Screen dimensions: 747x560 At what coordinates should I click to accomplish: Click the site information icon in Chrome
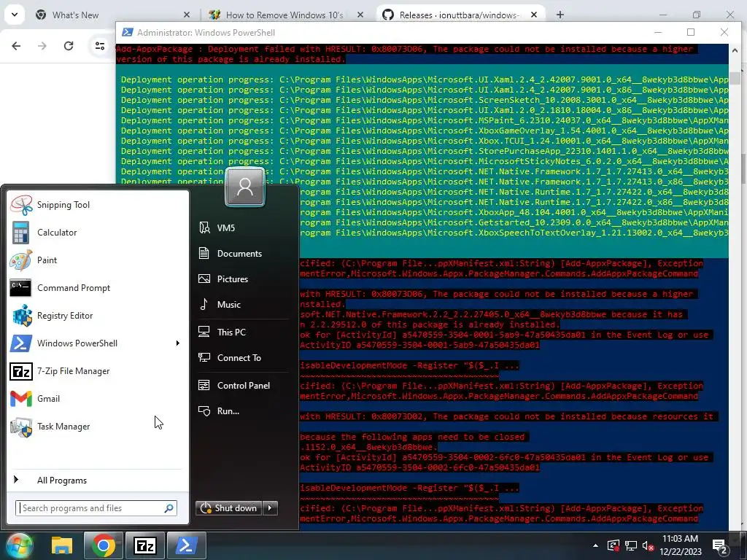(100, 46)
